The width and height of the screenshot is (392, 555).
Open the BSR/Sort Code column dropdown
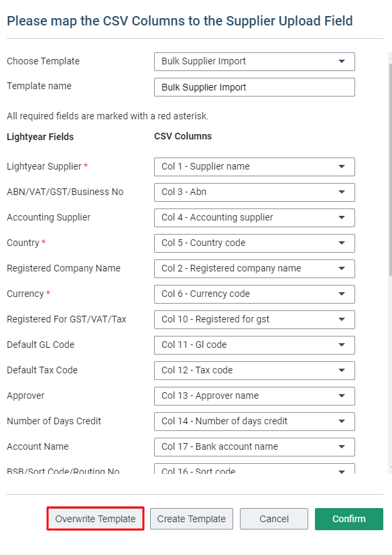[255, 469]
